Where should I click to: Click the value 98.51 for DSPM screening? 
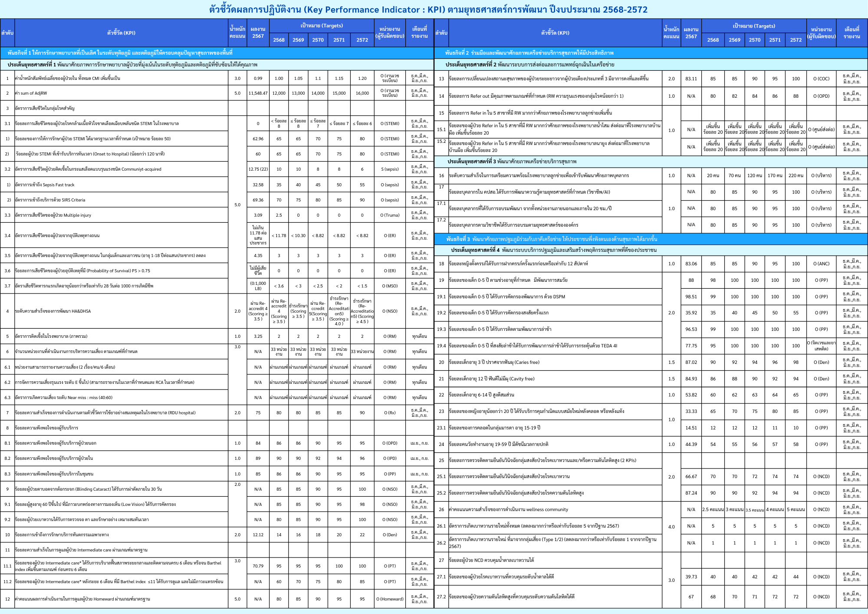click(x=691, y=297)
